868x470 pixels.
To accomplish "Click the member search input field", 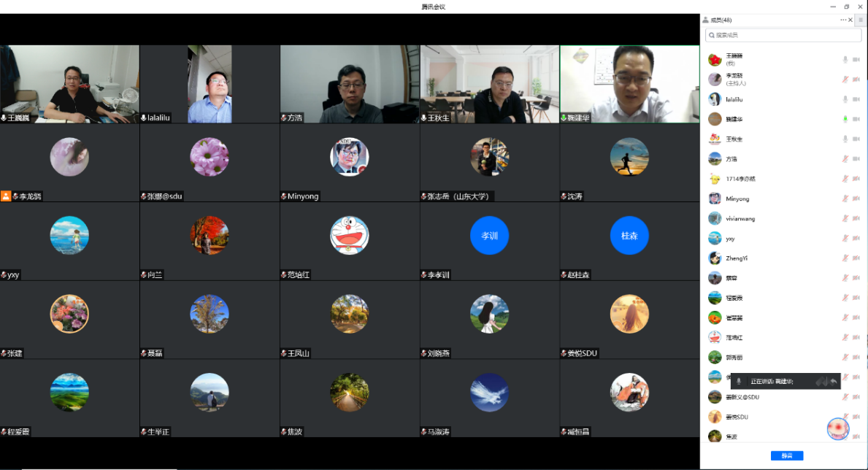I will click(x=781, y=35).
